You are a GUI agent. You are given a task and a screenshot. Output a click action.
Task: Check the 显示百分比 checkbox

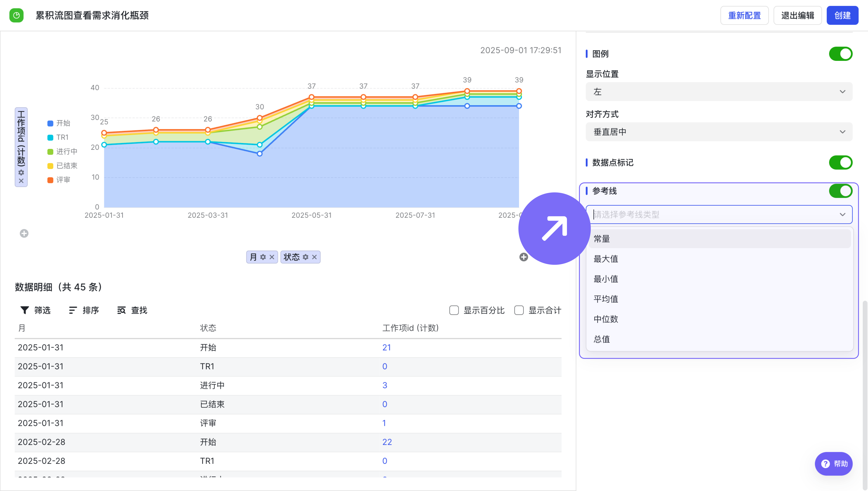coord(454,310)
